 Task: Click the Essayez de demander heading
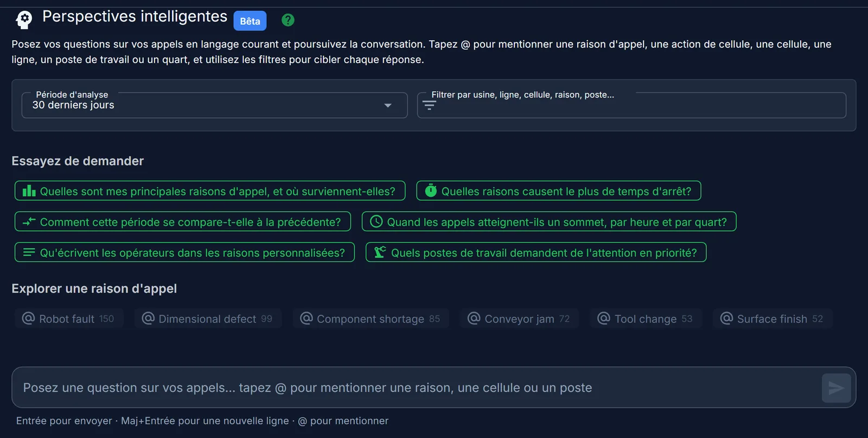tap(78, 161)
